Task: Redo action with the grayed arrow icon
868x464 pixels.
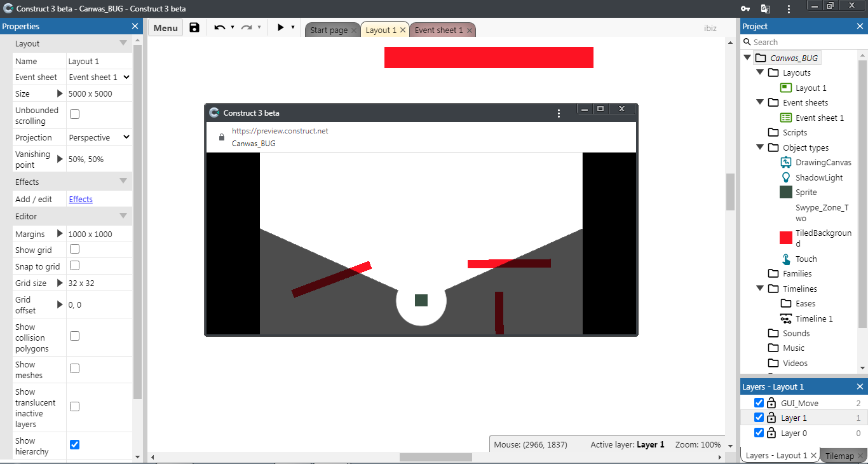Action: tap(247, 27)
